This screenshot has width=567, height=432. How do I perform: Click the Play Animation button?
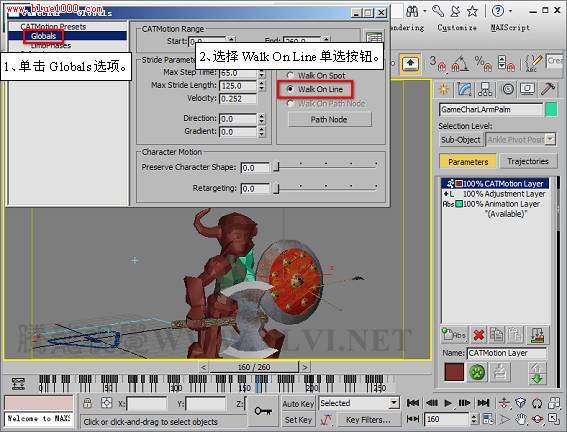point(448,403)
